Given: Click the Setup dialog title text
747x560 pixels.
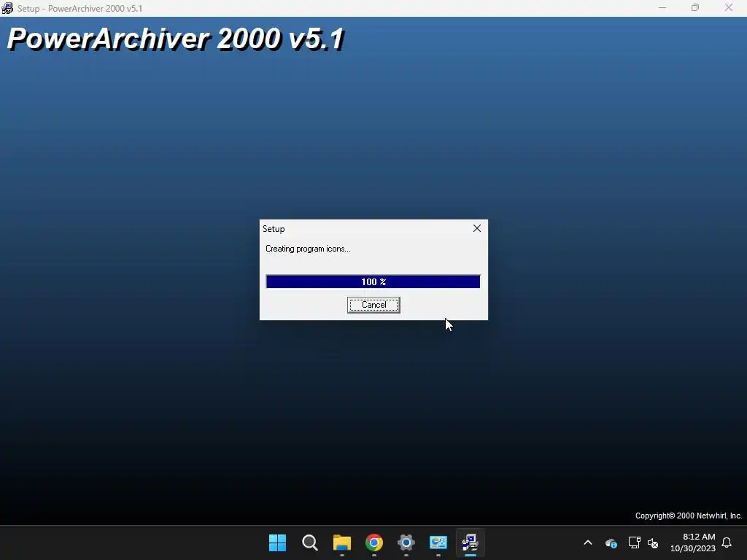Looking at the screenshot, I should 274,229.
